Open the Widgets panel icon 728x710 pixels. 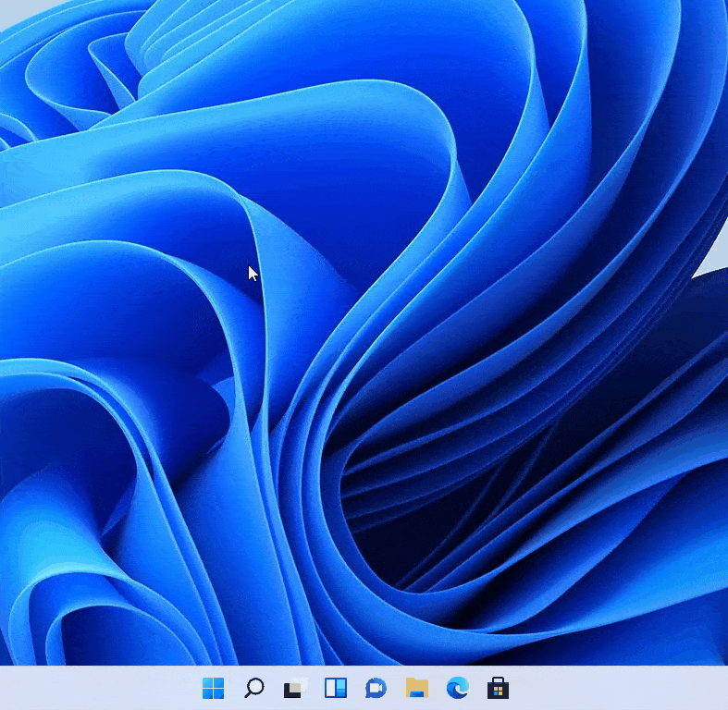tap(335, 688)
